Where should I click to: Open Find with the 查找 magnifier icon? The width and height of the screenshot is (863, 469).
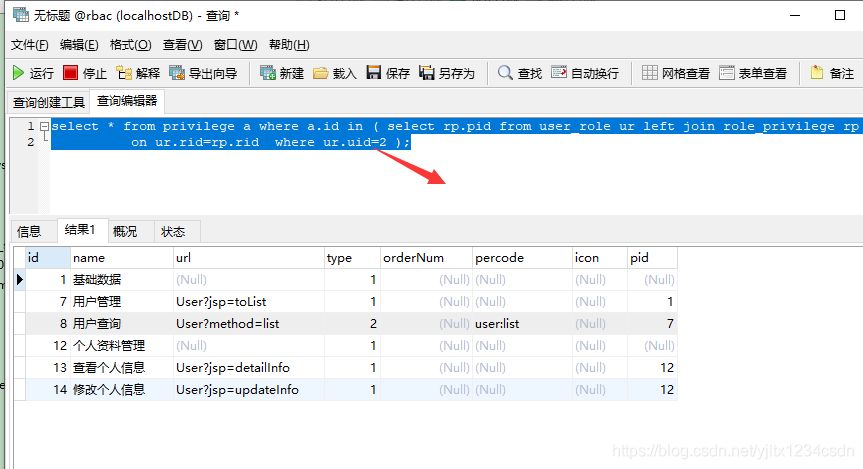[505, 73]
